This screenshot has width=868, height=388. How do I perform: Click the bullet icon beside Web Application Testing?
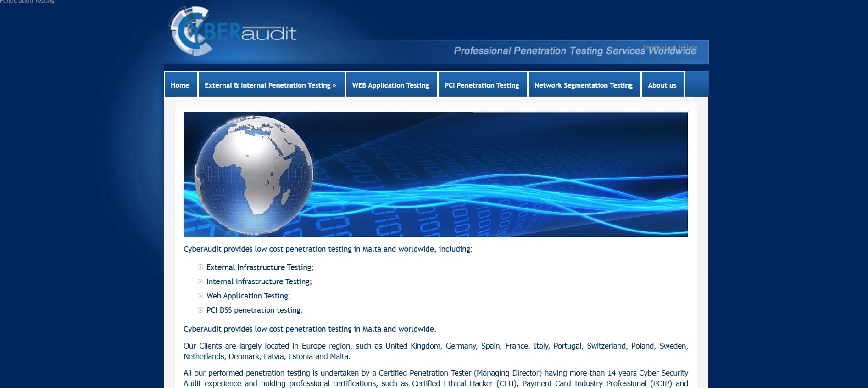pos(200,296)
